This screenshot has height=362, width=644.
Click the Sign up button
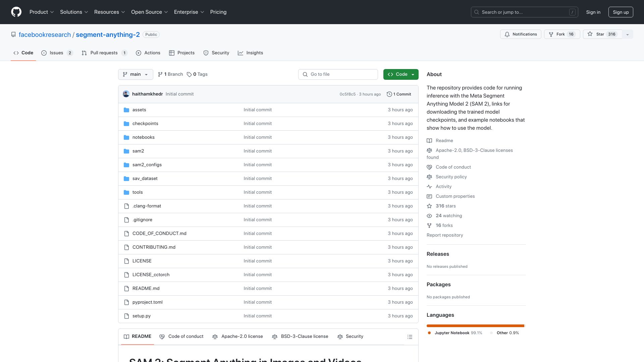pos(621,12)
